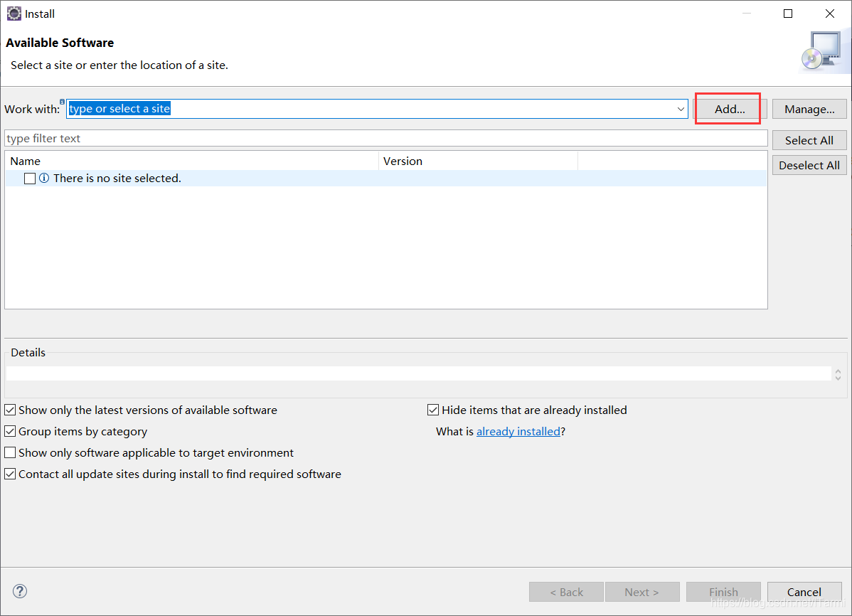Toggle checkbox beside 'There is no site selected'
Screen dimensions: 852x616
(30, 179)
